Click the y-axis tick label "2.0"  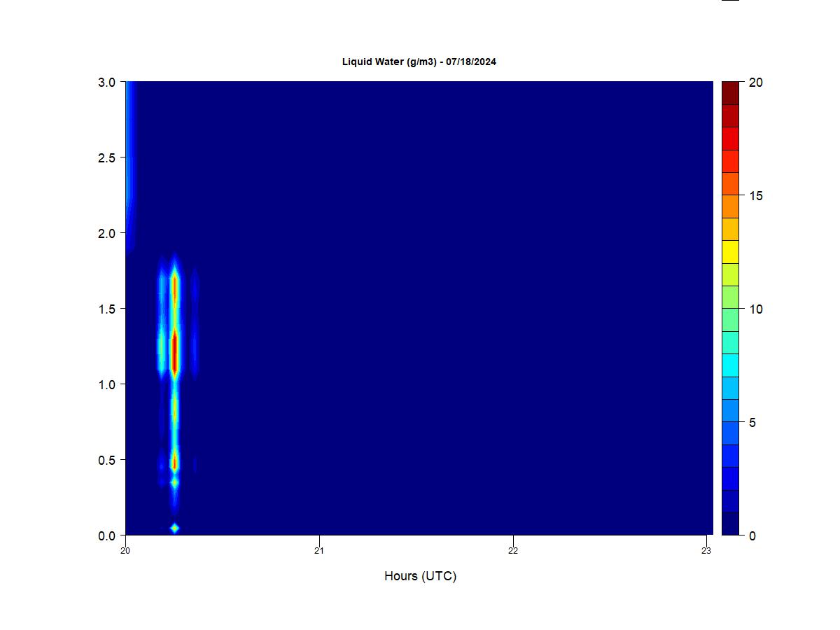[106, 233]
